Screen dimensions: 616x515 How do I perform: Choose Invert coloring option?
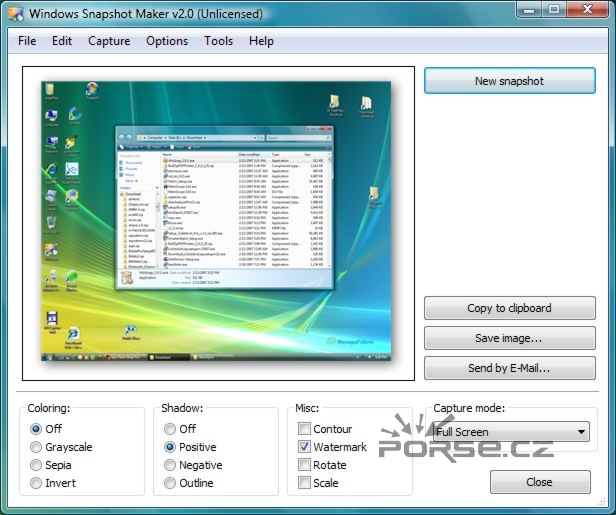click(37, 483)
